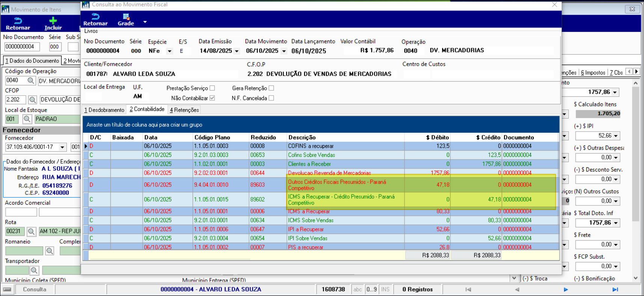Check the N.F. Cancelada checkbox
This screenshot has height=296, width=644.
(271, 98)
